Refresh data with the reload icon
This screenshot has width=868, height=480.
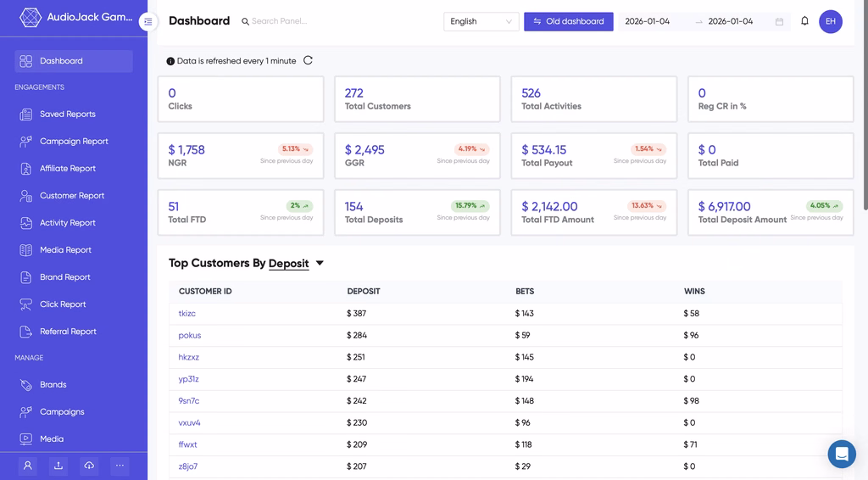pos(309,60)
